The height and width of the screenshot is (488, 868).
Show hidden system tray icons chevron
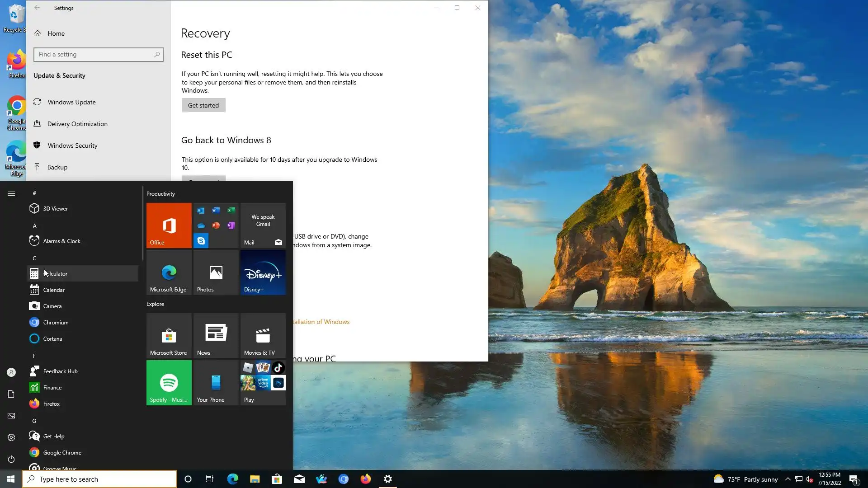[x=788, y=479]
